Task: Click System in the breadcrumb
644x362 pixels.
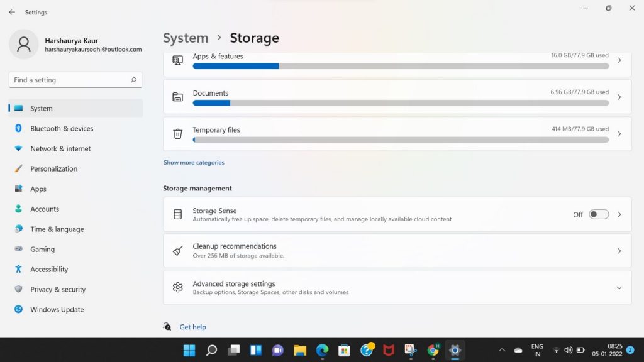Action: tap(186, 38)
